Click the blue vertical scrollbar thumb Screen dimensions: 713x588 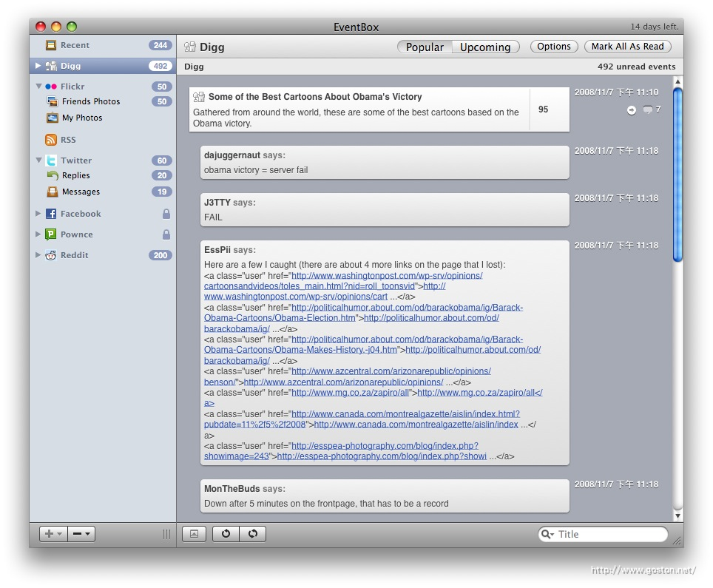pyautogui.click(x=677, y=175)
